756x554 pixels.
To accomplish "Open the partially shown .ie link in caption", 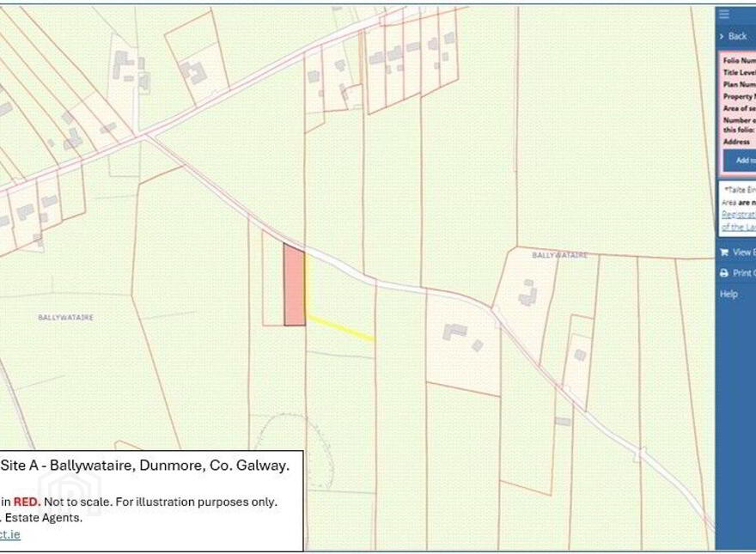I will tap(10, 534).
